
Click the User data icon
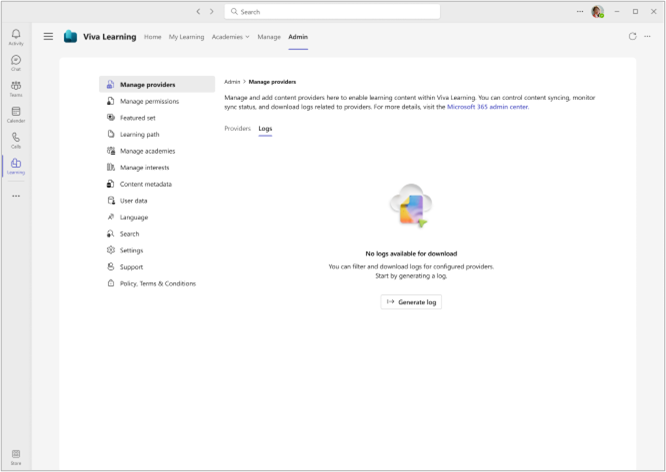coord(110,201)
